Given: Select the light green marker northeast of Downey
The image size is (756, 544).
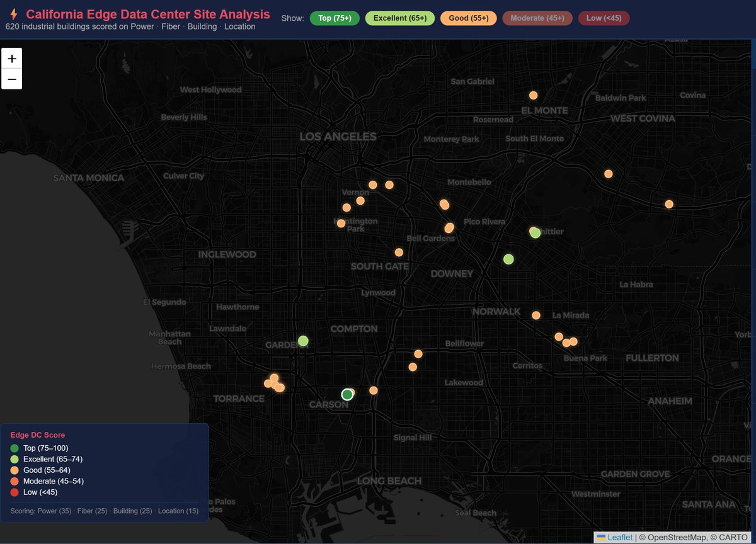Looking at the screenshot, I should [x=508, y=259].
